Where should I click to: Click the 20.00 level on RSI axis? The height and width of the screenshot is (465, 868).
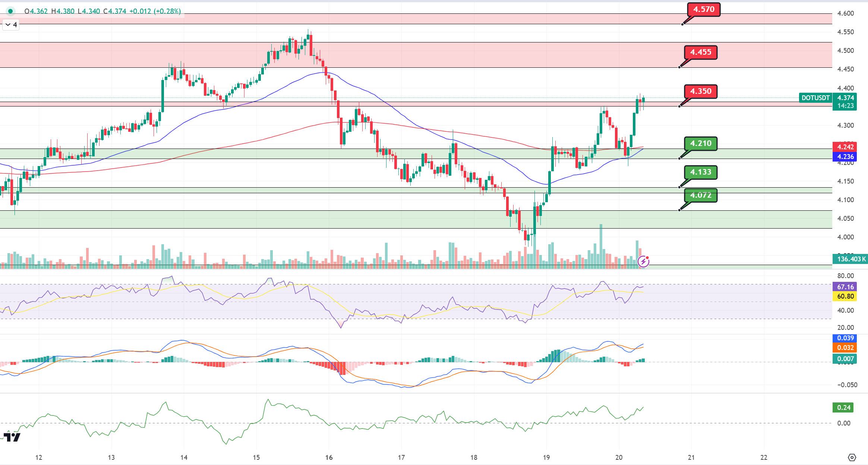pos(845,328)
